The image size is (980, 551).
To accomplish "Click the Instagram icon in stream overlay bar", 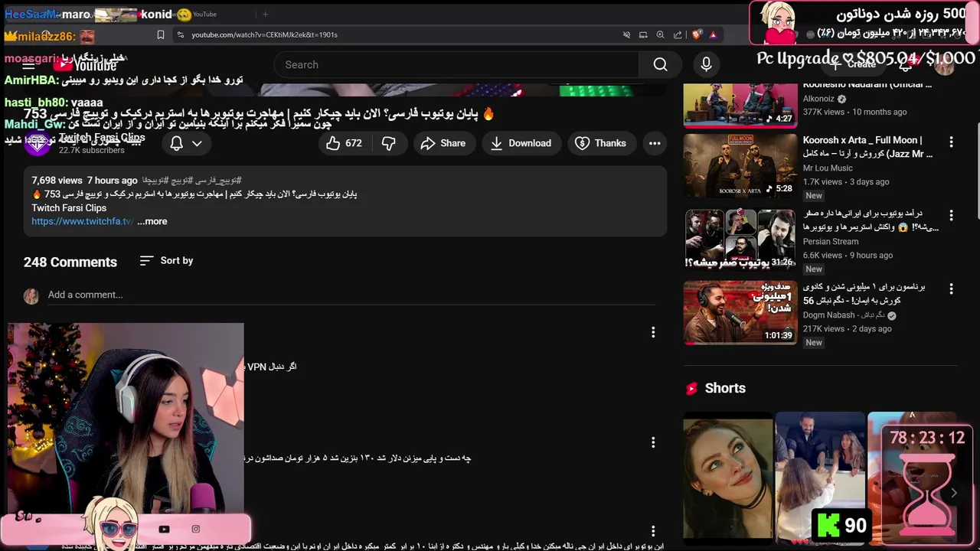I will click(195, 529).
